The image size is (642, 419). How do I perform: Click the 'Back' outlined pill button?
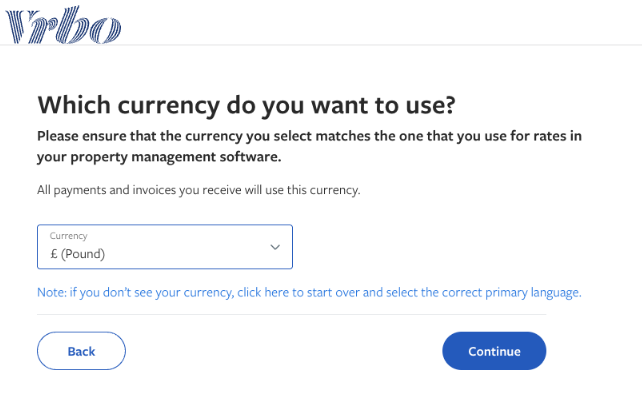[x=81, y=351]
